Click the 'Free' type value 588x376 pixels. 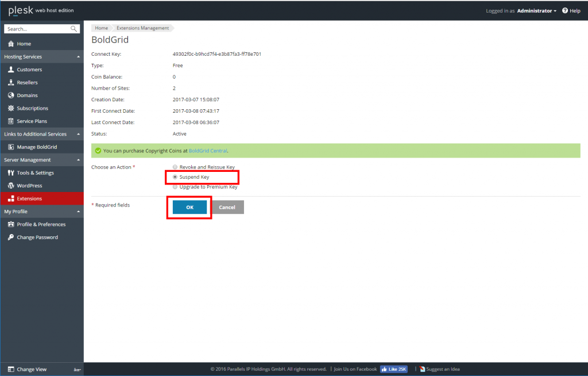(x=178, y=66)
